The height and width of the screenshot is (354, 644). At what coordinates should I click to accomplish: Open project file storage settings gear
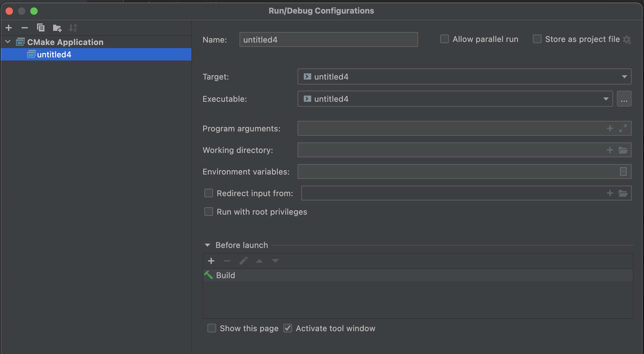[x=627, y=39]
